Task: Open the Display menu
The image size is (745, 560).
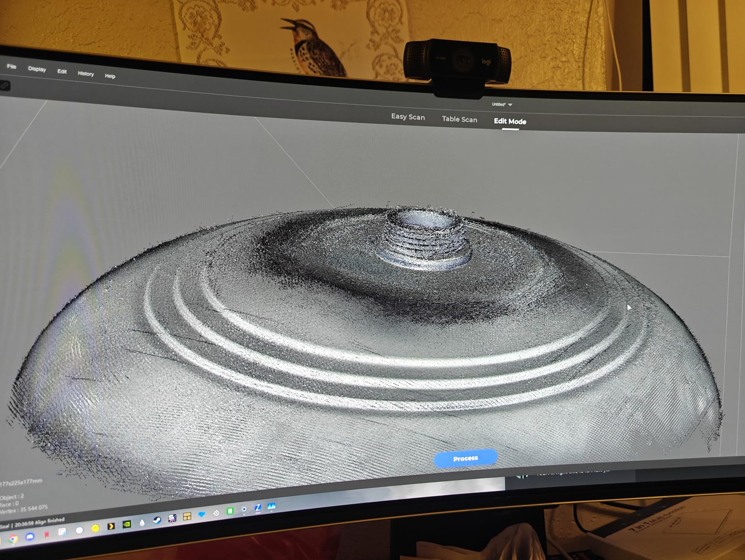Action: pyautogui.click(x=37, y=69)
